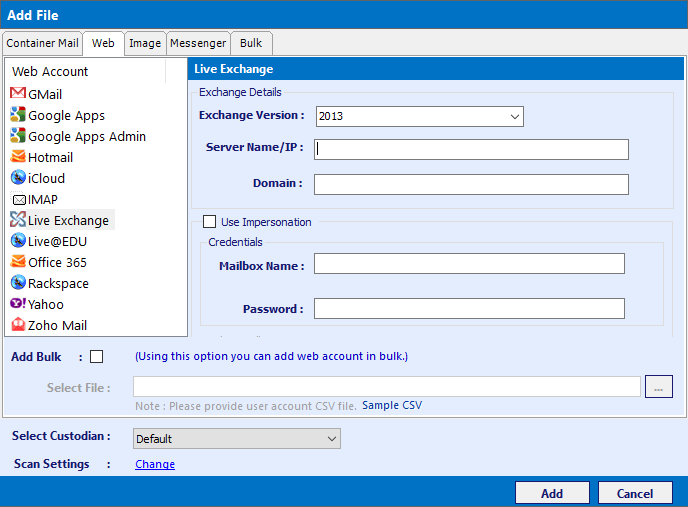
Task: Click the Zoho Mail icon
Action: coord(18,324)
